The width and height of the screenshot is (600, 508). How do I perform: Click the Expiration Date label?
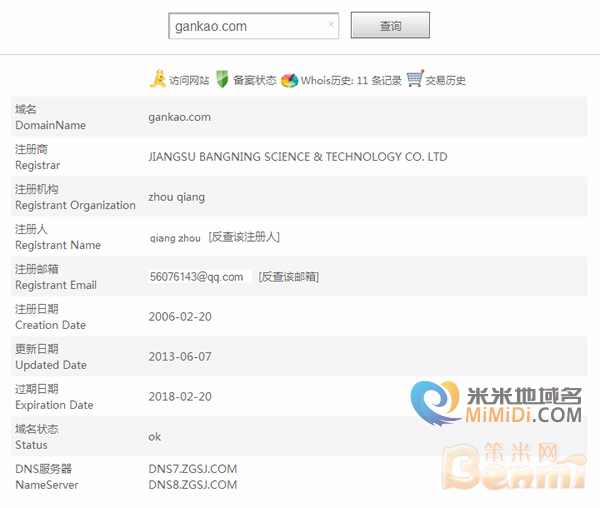54,405
